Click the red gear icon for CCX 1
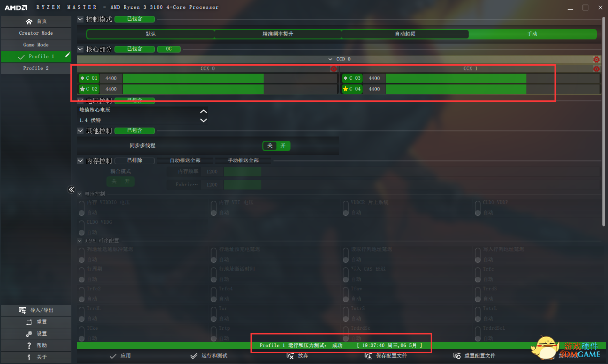Viewport: 608px width, 364px height. coord(596,68)
